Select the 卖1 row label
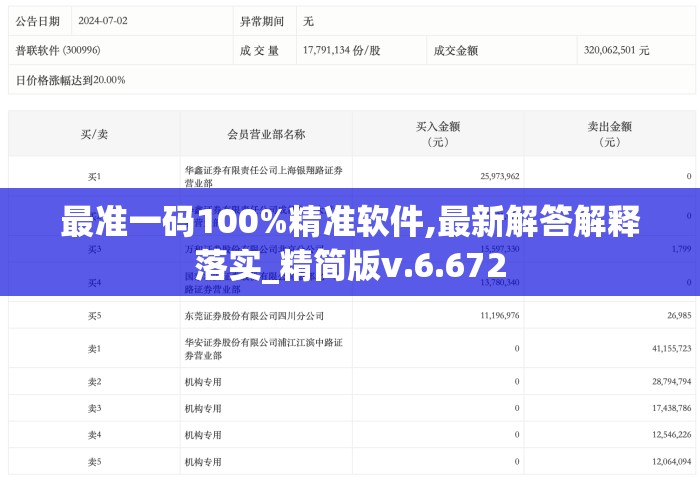Image resolution: width=700 pixels, height=484 pixels. tap(94, 349)
